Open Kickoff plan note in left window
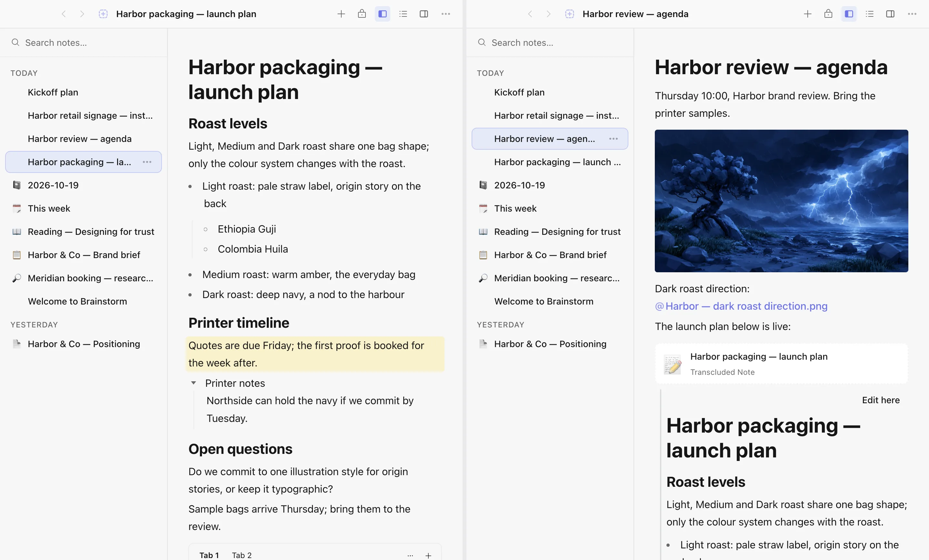929x560 pixels. [83, 92]
